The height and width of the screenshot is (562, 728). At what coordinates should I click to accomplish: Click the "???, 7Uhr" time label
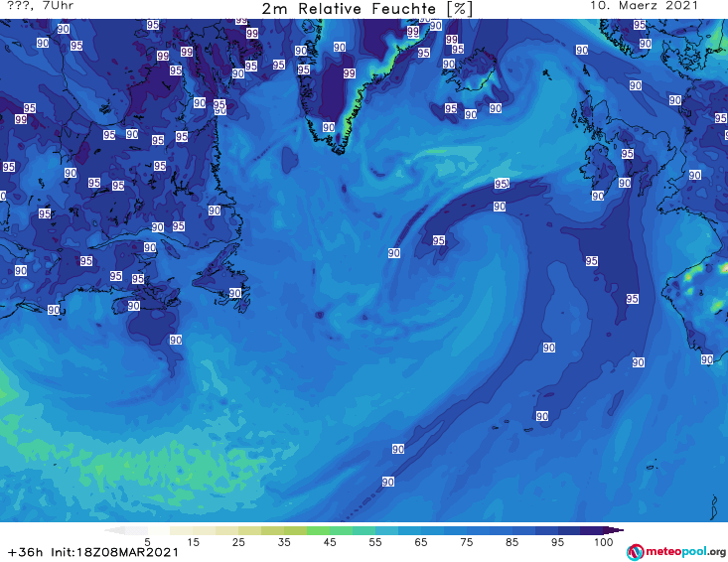40,6
